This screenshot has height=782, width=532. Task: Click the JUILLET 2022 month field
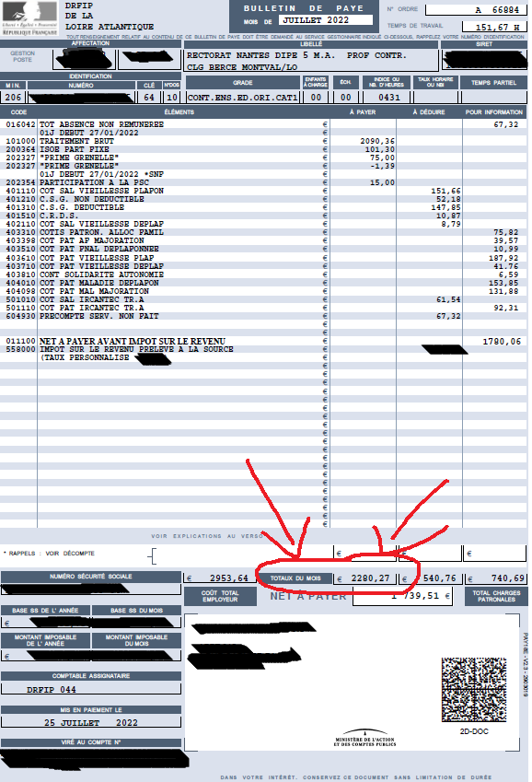(x=326, y=20)
